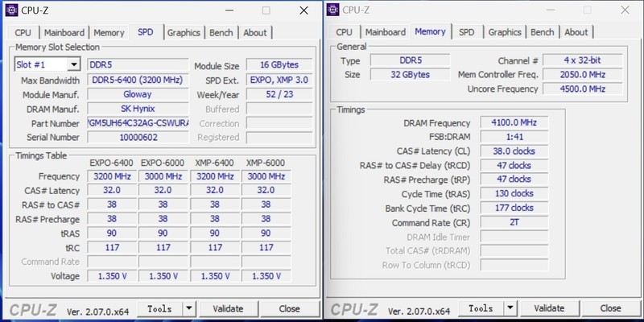Viewport: 644px width, 322px height.
Task: Click Bank Cycle Time 177 clocks value
Action: click(x=514, y=208)
